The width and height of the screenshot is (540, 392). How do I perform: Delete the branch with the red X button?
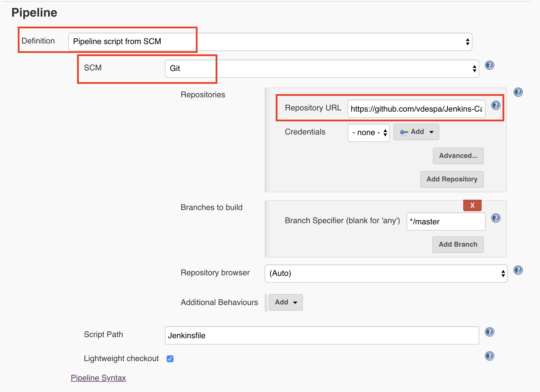472,205
